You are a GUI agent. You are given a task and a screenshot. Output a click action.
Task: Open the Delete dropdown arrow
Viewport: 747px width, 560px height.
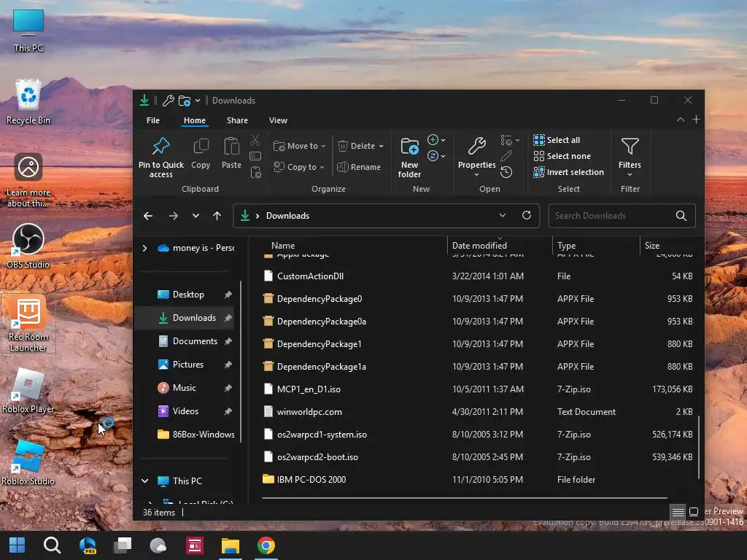click(x=381, y=146)
